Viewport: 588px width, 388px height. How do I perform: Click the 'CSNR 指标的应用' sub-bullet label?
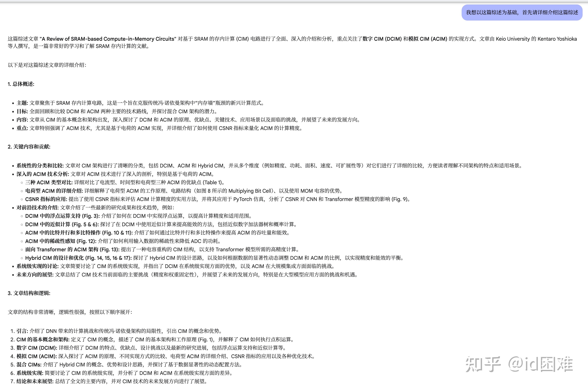46,199
